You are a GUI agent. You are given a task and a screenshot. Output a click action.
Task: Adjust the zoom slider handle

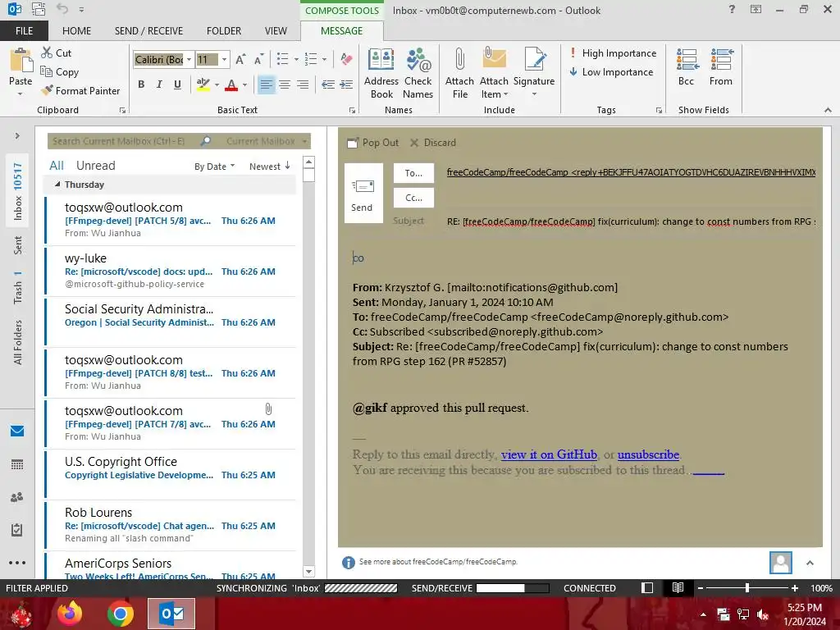pos(746,587)
